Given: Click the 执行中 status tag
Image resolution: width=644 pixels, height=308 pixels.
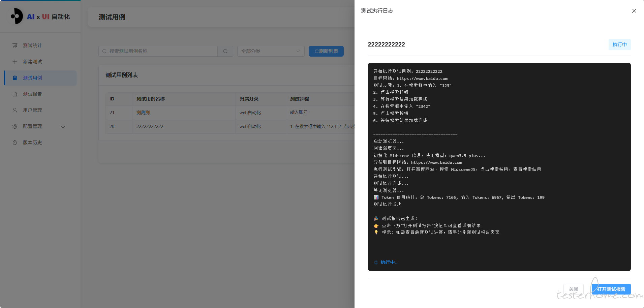Looking at the screenshot, I should (619, 44).
